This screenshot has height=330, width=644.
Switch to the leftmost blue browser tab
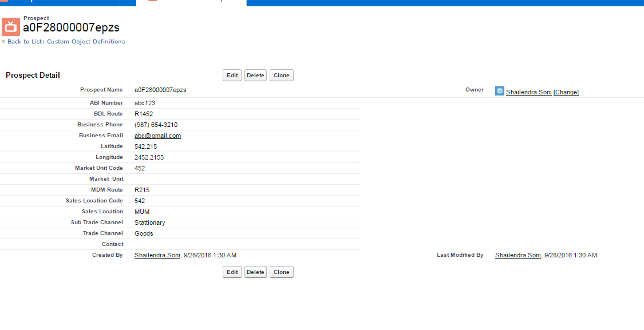click(x=57, y=3)
